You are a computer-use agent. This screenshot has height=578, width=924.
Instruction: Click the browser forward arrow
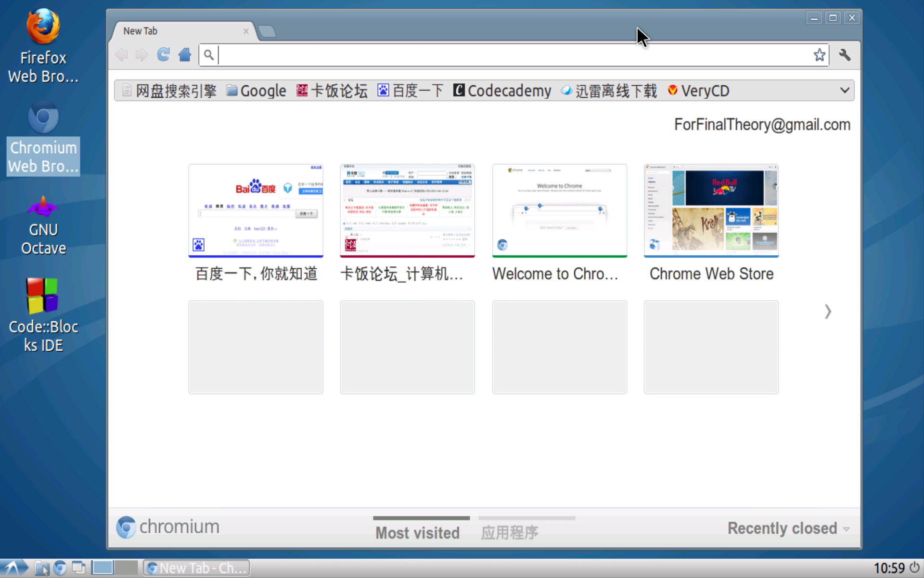click(x=142, y=55)
